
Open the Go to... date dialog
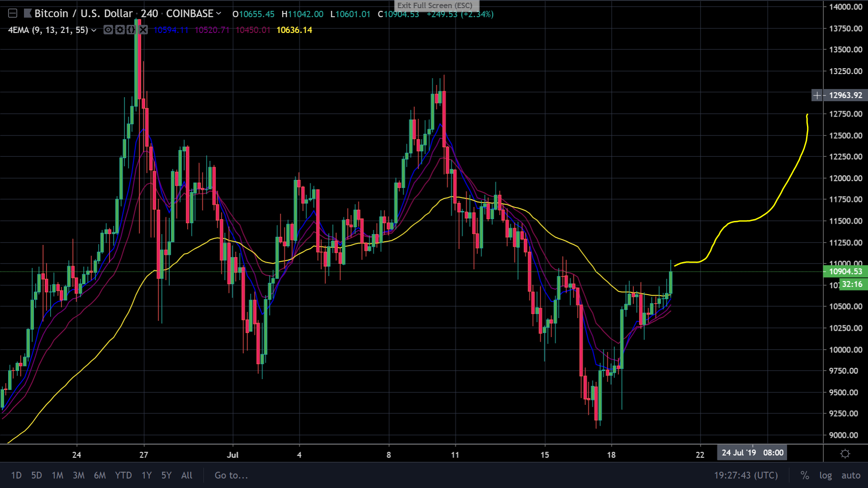(231, 475)
